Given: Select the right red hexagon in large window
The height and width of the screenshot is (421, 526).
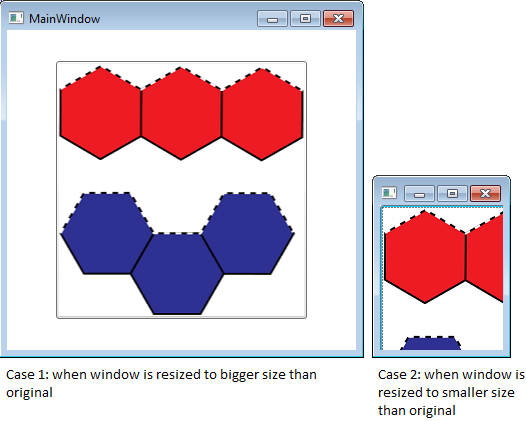Looking at the screenshot, I should point(262,114).
